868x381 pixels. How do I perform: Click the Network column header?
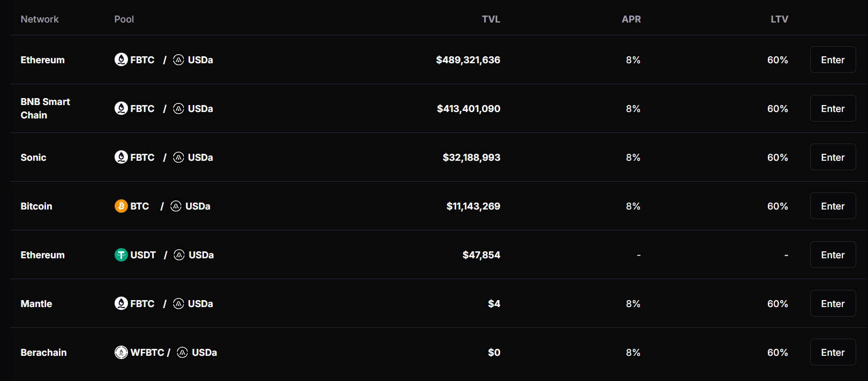click(40, 19)
